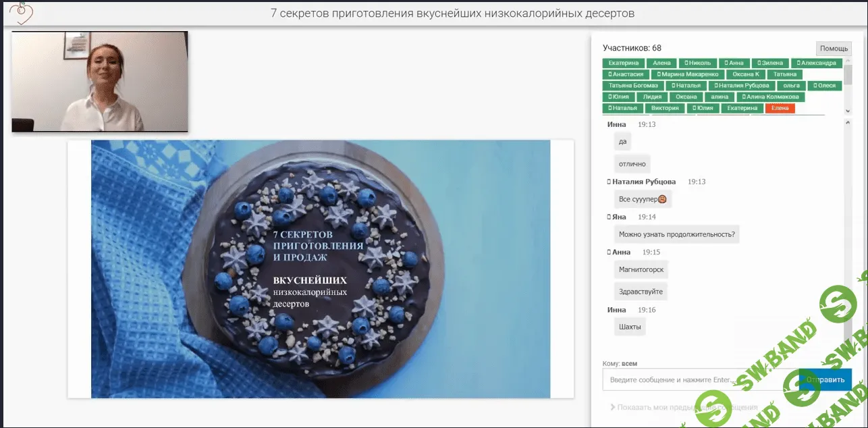Open the Помощь help button

[834, 49]
